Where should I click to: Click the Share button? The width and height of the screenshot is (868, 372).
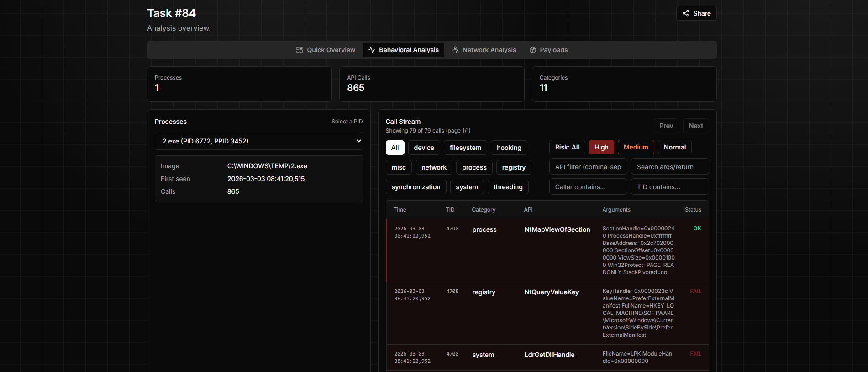[696, 13]
